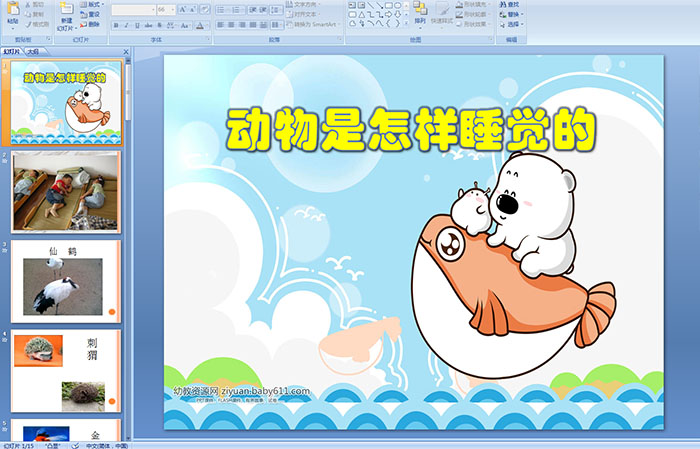Toggle abc Strikethrough formatting
The height and width of the screenshot is (449, 700).
click(148, 26)
